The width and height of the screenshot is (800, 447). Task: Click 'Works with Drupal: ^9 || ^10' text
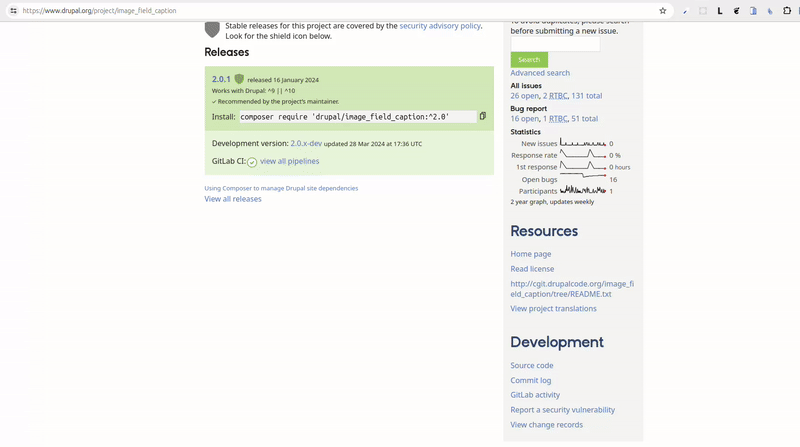(253, 91)
